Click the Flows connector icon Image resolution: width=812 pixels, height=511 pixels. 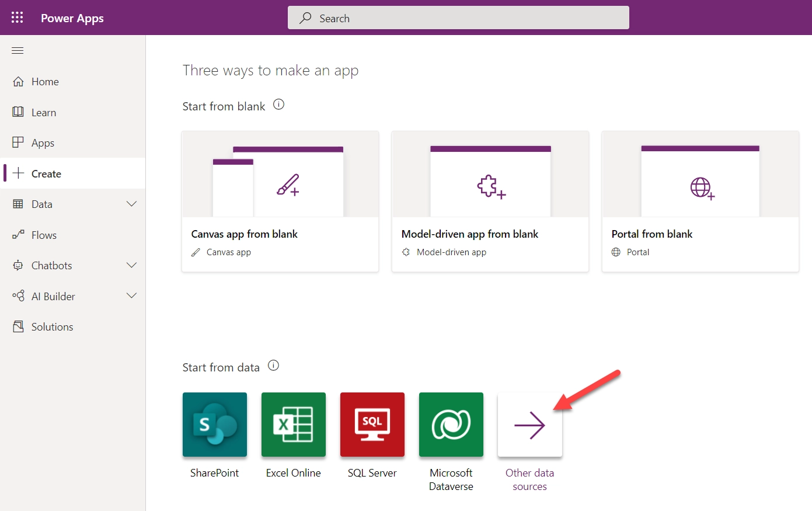[18, 234]
